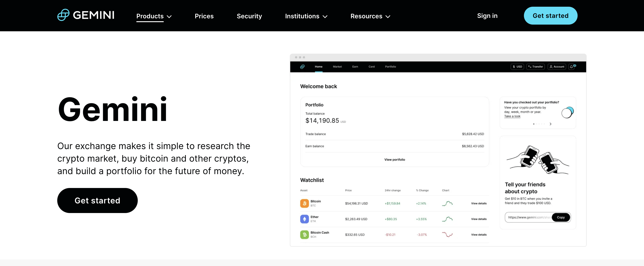Click the Transfer button

click(x=535, y=67)
